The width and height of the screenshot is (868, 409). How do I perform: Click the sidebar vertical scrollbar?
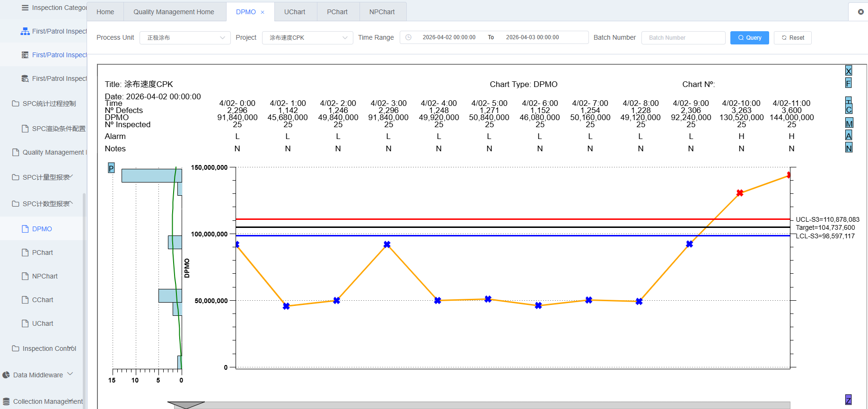(x=84, y=301)
